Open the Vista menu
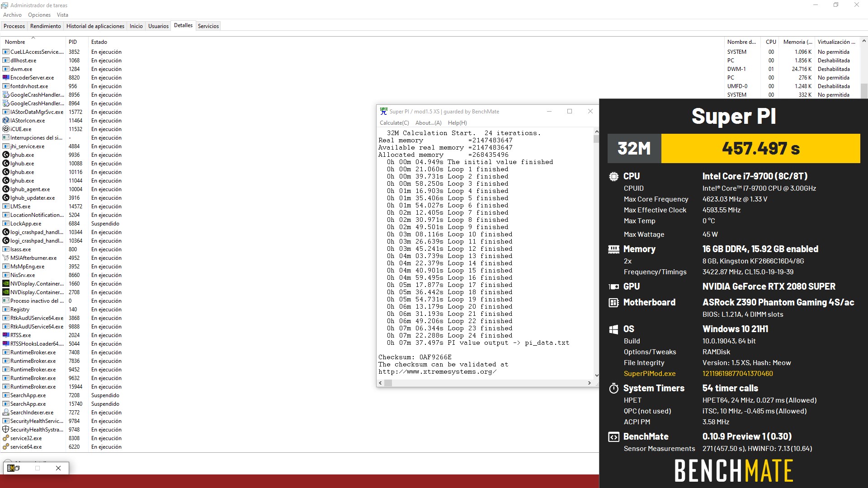 pyautogui.click(x=62, y=15)
